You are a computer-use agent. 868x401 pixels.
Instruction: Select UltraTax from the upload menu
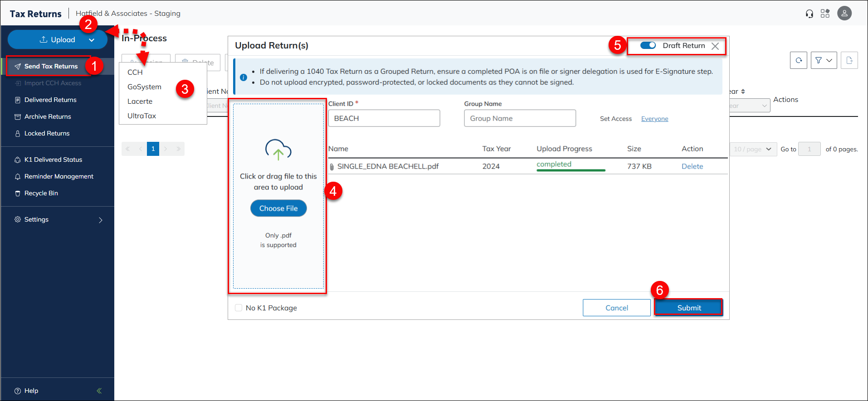(x=141, y=116)
